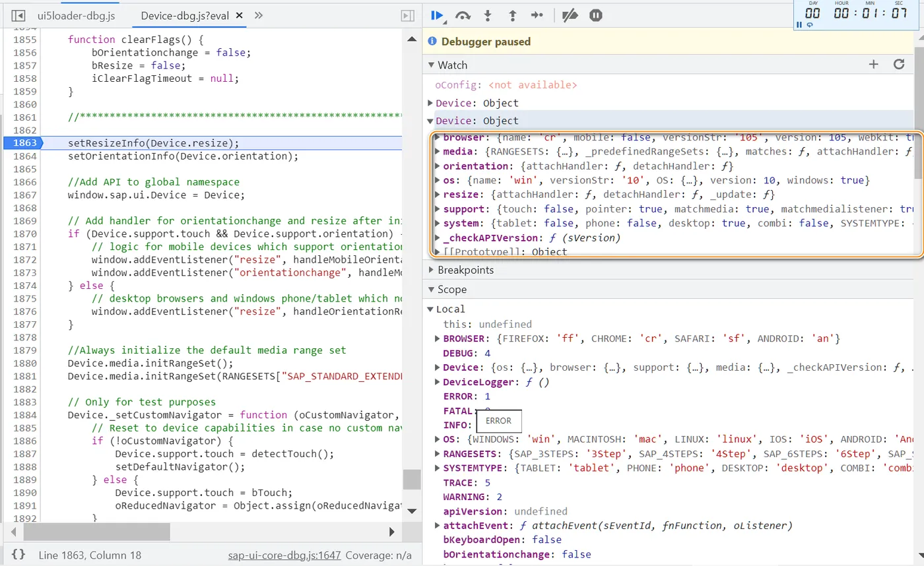The image size is (924, 566).
Task: Expand the system property in Watch
Action: (x=437, y=223)
